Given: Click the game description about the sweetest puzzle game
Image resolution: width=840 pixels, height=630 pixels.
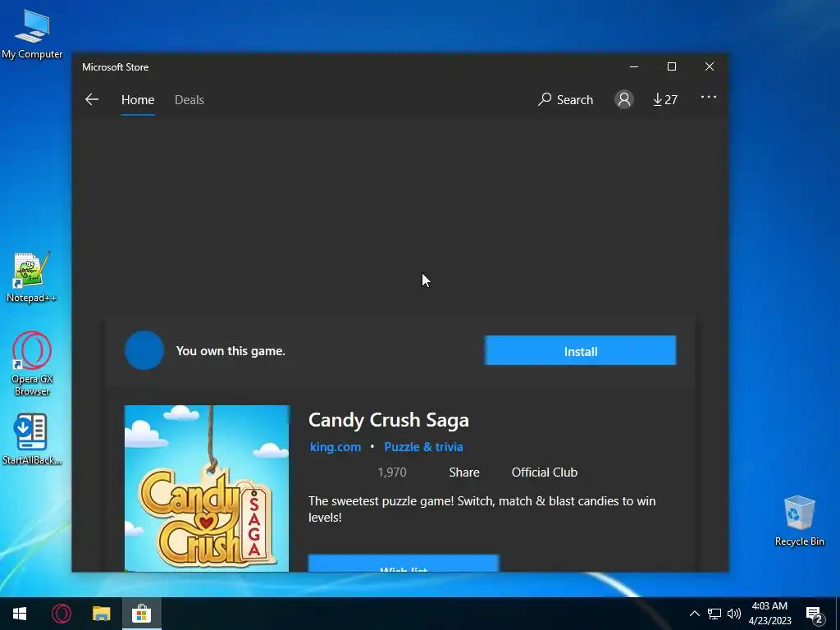Looking at the screenshot, I should 482,509.
